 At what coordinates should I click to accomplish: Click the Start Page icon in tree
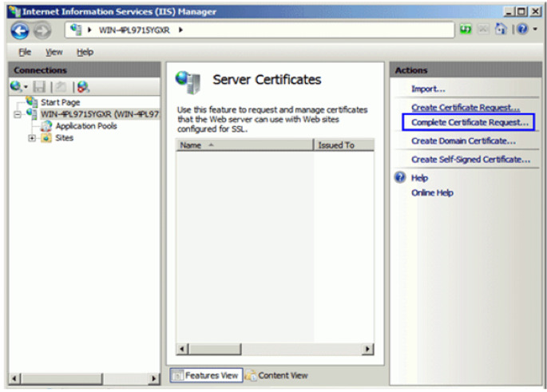pyautogui.click(x=32, y=102)
